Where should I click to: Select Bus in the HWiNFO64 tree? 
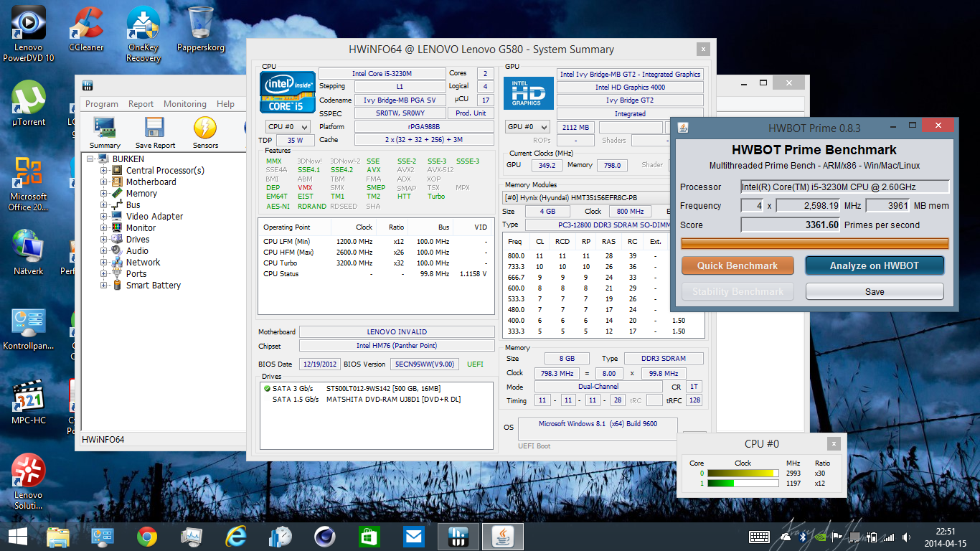pos(133,205)
